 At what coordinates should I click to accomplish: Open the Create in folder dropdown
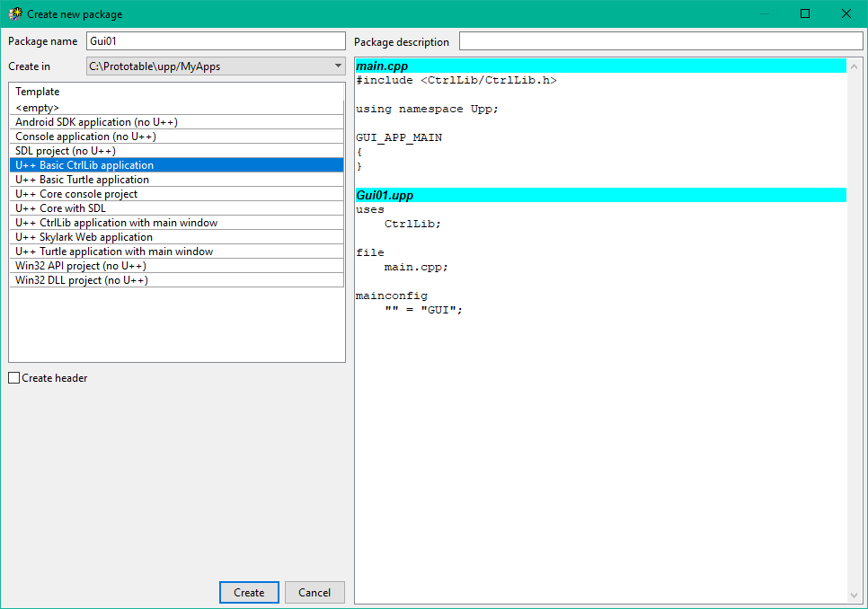point(337,66)
